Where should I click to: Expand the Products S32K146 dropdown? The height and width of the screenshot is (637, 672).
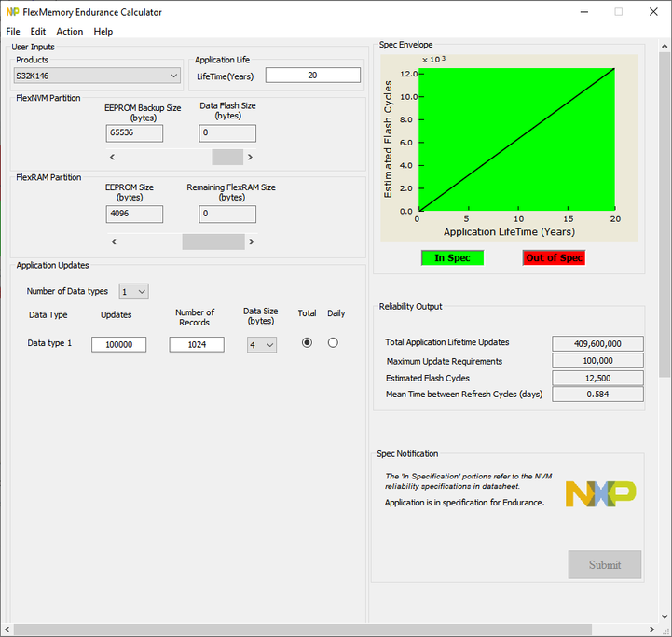click(x=97, y=76)
